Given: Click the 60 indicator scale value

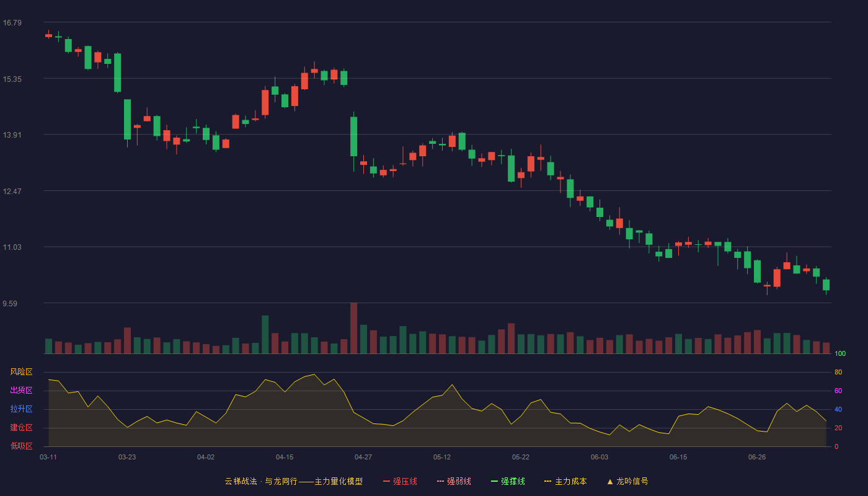Looking at the screenshot, I should click(x=838, y=391).
